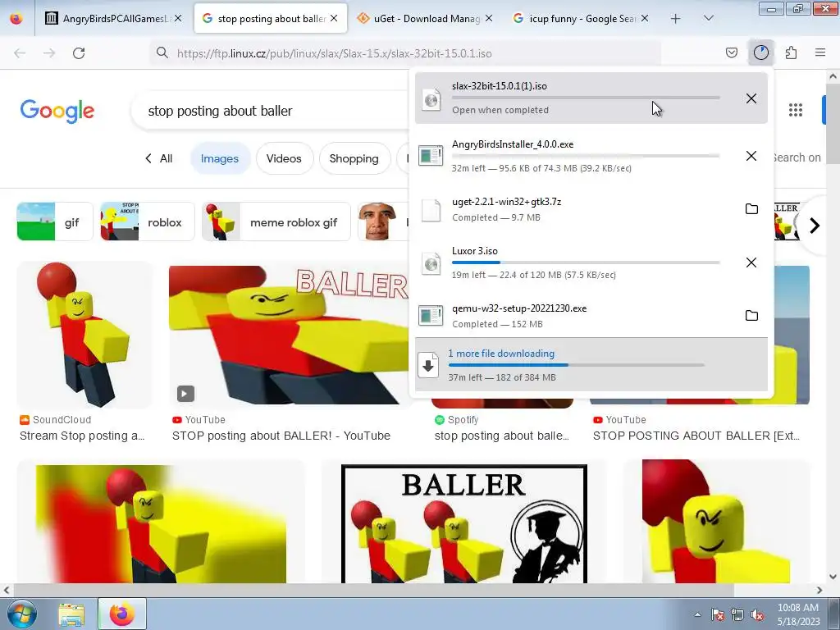Open YouTube STOP posting about BALLER thumbnail
The width and height of the screenshot is (840, 630).
[x=290, y=335]
